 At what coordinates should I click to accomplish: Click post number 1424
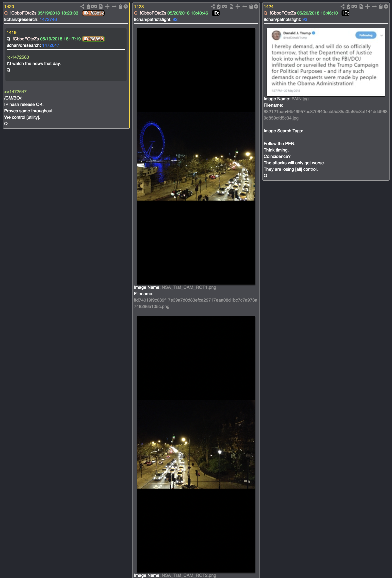(269, 7)
